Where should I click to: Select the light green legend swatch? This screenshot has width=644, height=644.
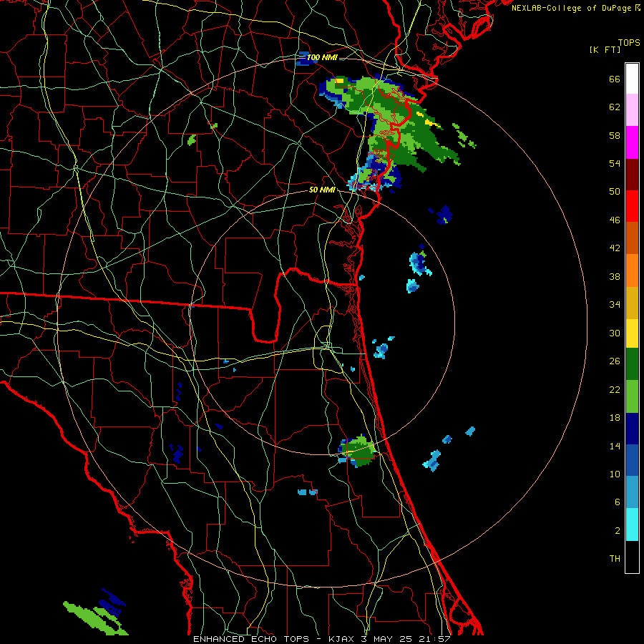point(632,396)
